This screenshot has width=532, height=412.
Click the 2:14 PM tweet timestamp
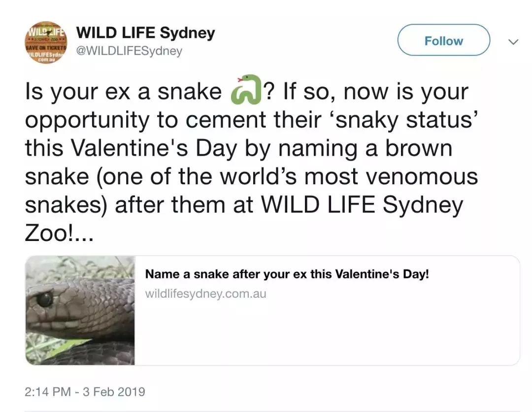[x=48, y=392]
